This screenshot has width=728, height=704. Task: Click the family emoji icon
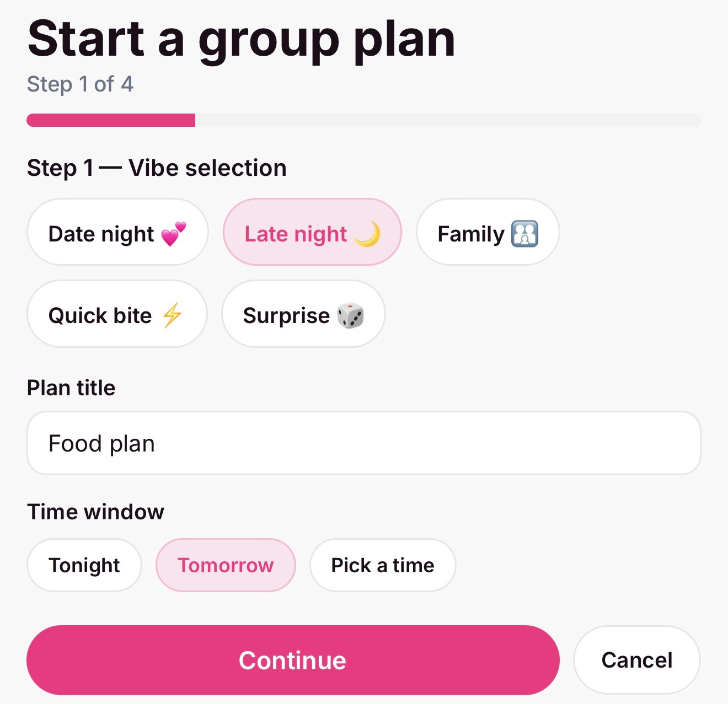click(524, 234)
